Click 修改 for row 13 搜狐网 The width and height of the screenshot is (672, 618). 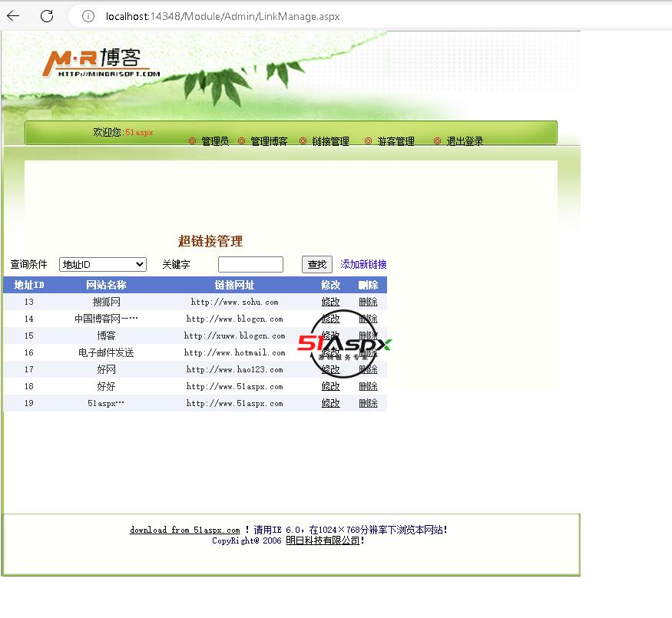[x=330, y=302]
